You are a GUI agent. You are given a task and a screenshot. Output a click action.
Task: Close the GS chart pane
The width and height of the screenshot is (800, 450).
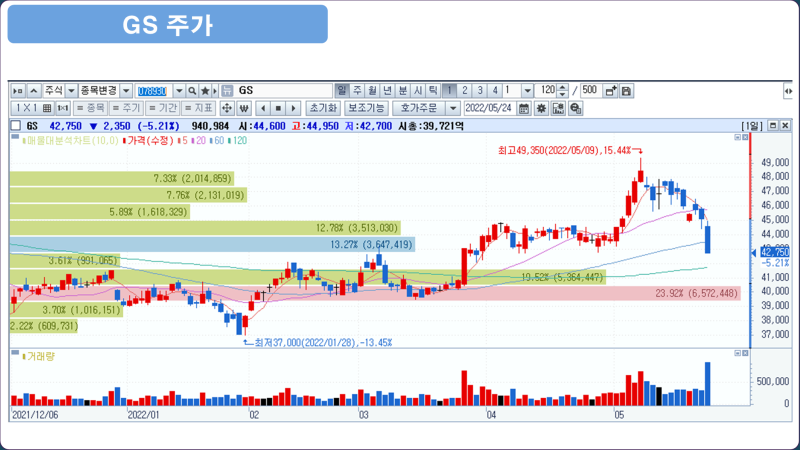point(785,126)
